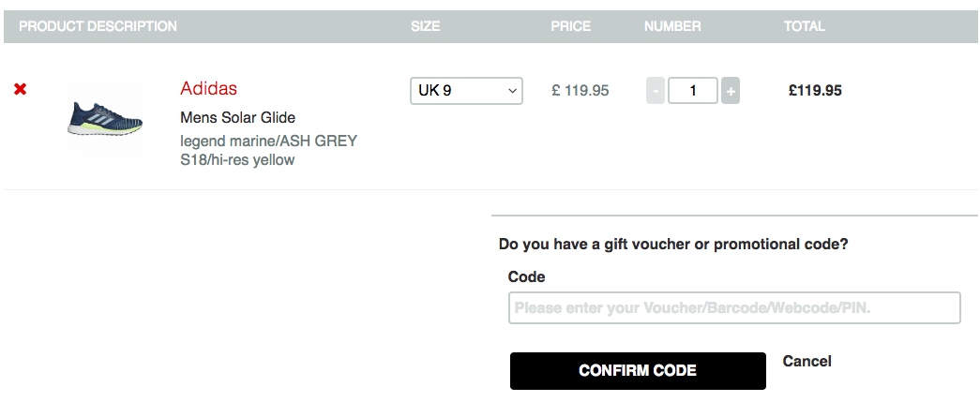Select the Total column header

(x=805, y=26)
